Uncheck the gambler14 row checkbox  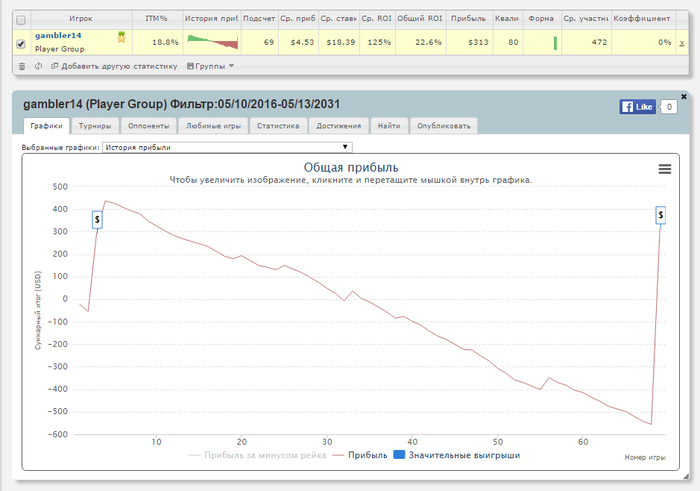(21, 44)
